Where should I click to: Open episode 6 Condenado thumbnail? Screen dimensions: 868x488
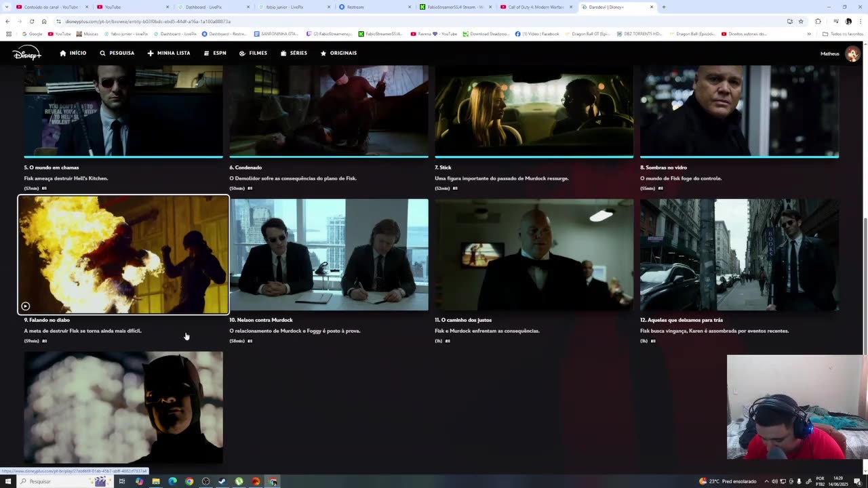pos(329,111)
